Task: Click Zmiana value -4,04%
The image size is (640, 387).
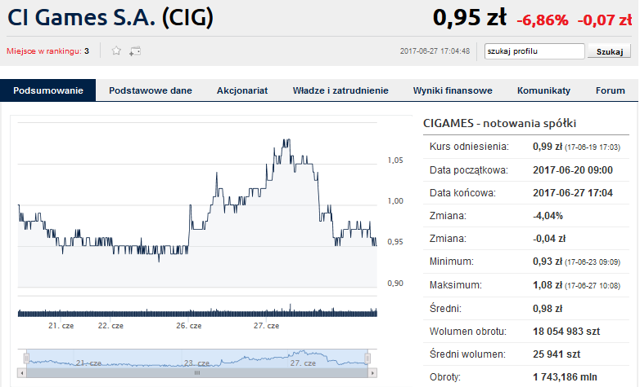Action: coord(548,216)
